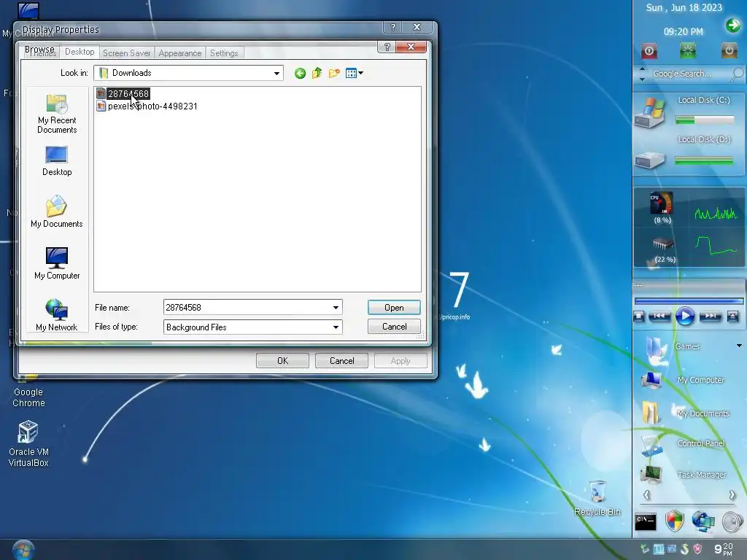
Task: Click the magnifier search icon in sidebar
Action: 737,74
